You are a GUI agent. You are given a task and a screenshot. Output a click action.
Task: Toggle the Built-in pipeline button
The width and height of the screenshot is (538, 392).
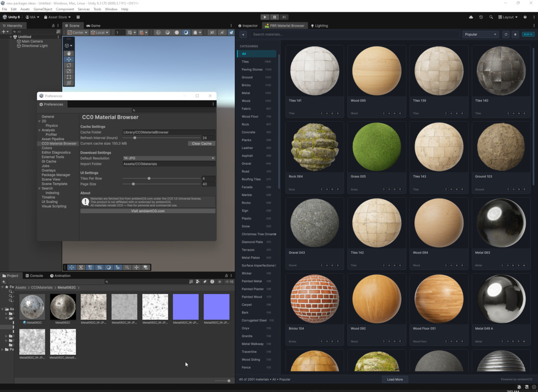528,34
